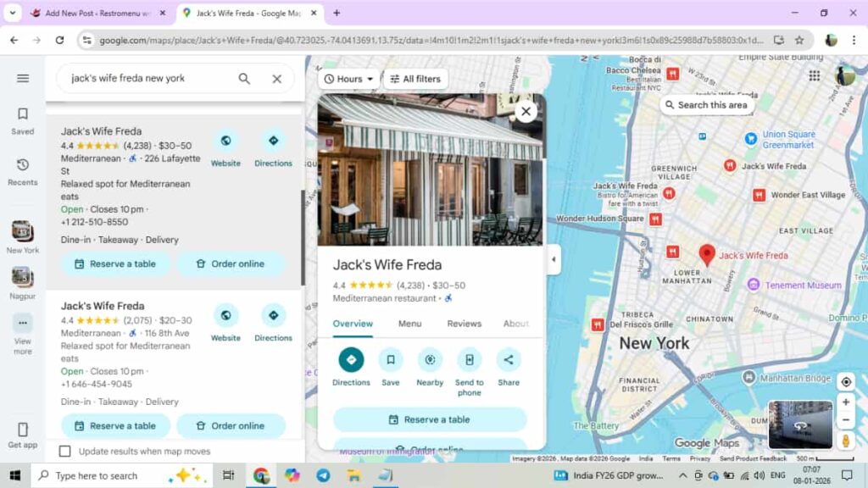
Task: Open Recents in the sidebar
Action: (x=22, y=168)
